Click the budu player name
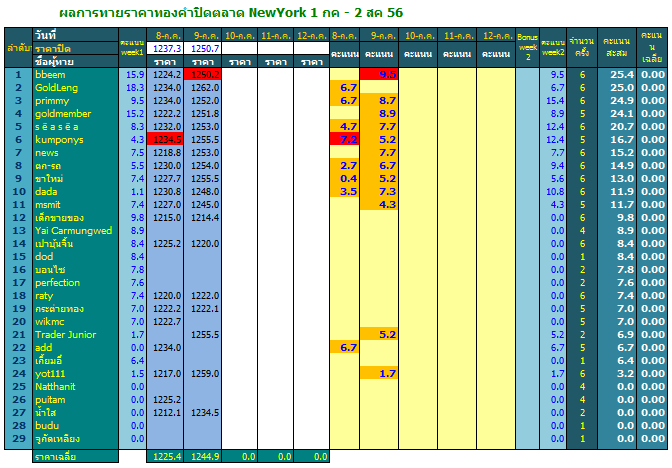This screenshot has height=468, width=672. coord(75,426)
